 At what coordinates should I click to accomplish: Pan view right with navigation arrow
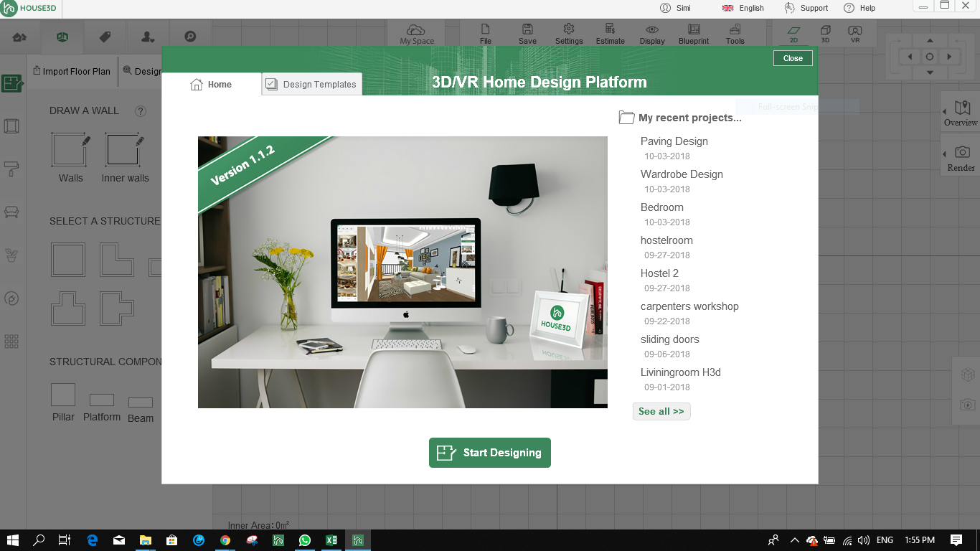949,57
